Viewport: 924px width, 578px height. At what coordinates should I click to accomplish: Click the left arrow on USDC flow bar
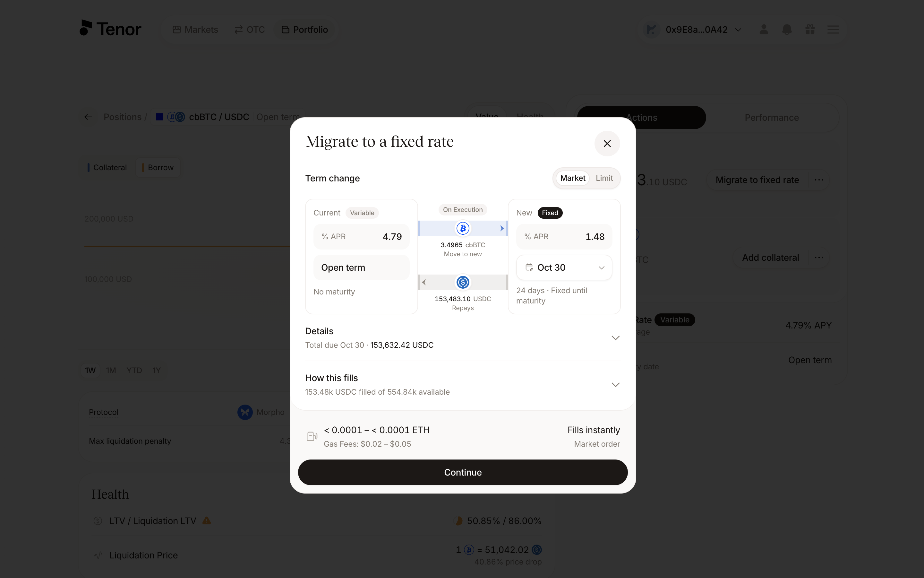424,283
